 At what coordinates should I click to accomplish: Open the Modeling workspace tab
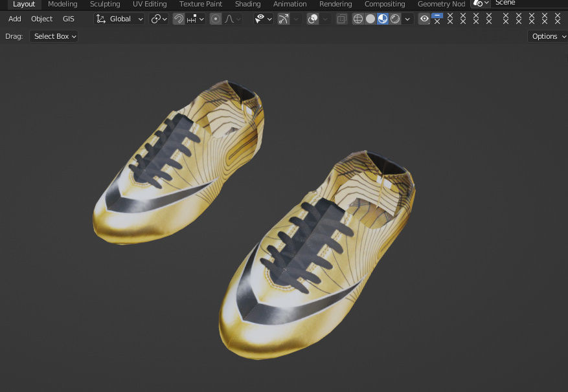click(x=63, y=5)
